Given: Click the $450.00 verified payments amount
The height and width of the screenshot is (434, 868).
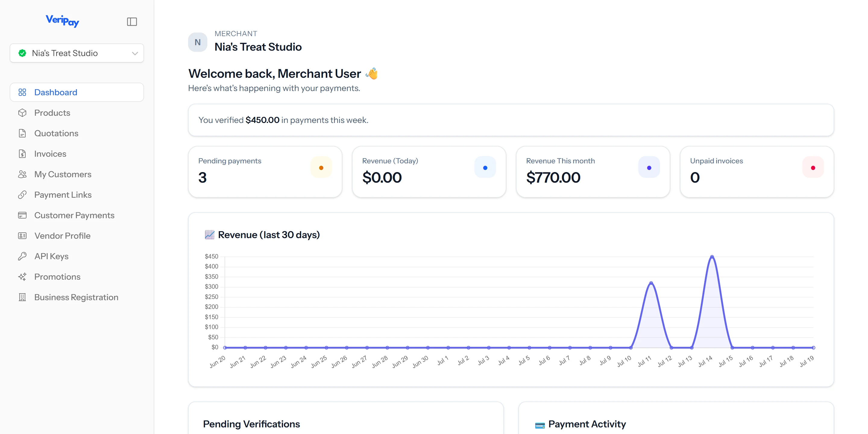Looking at the screenshot, I should click(x=262, y=120).
